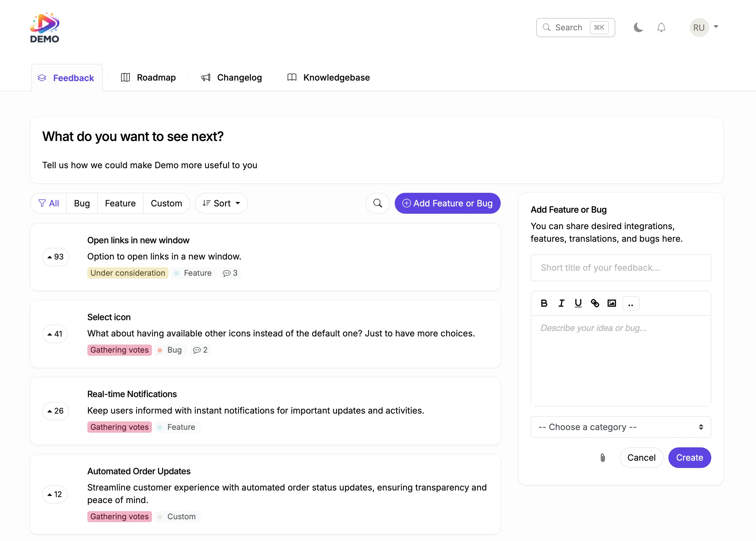Enable dark mode with the moon icon
The image size is (756, 541).
pos(639,27)
